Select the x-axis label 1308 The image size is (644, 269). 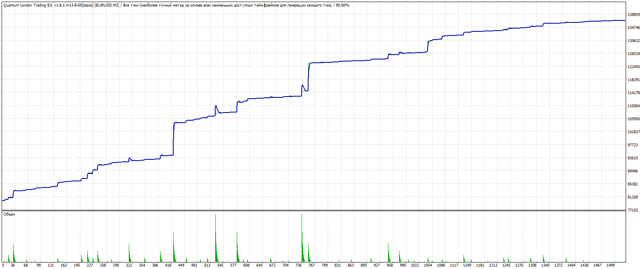(532, 265)
